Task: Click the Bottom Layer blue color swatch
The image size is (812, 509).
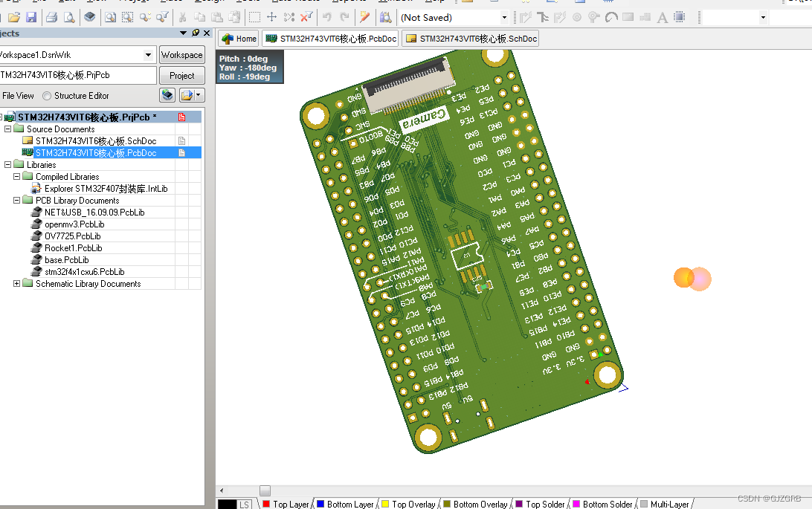Action: point(320,503)
